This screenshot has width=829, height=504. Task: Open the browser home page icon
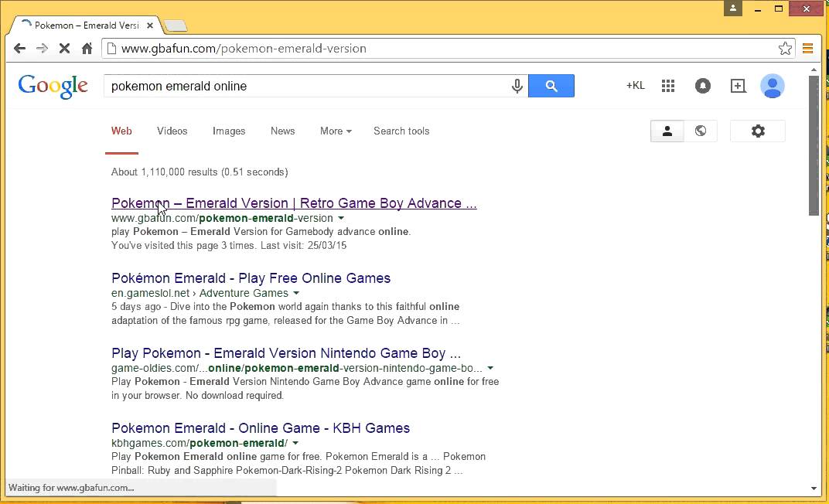click(87, 49)
